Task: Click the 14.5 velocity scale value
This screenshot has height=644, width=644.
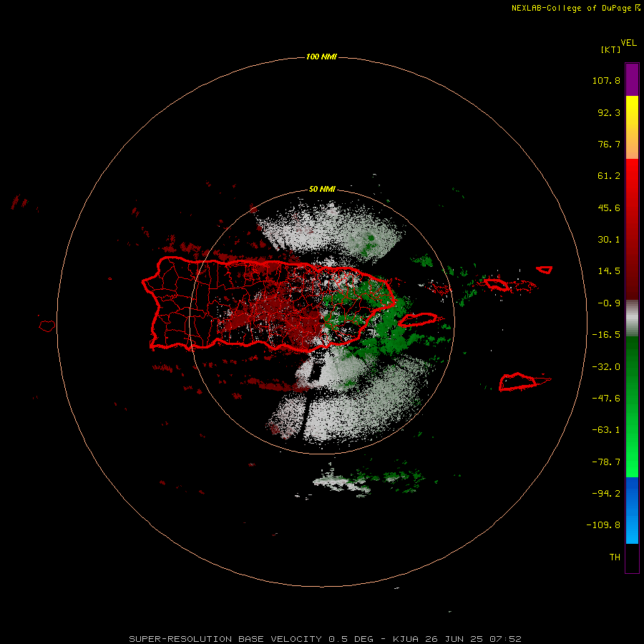Action: (x=609, y=271)
